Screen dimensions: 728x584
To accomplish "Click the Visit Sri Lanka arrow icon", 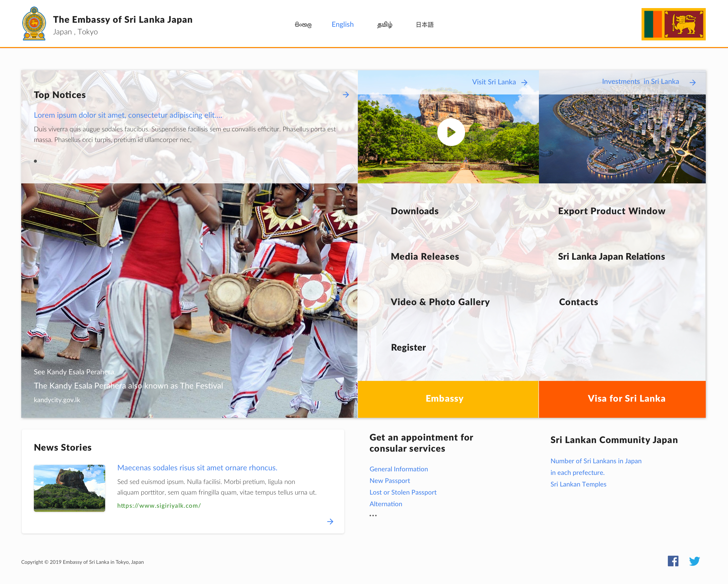I will coord(524,82).
